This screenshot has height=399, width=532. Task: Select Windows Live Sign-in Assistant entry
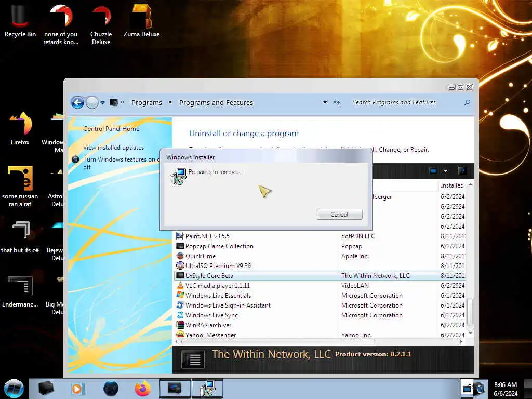[x=320, y=305]
